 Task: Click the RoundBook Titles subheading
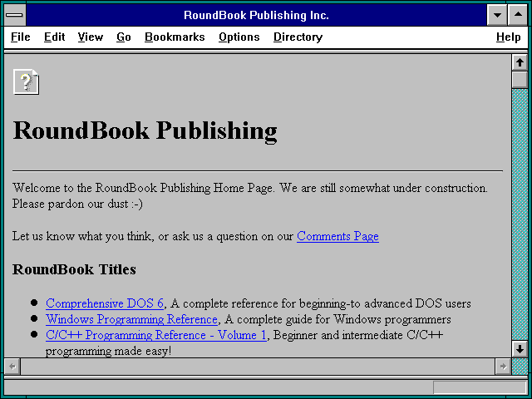pos(74,269)
